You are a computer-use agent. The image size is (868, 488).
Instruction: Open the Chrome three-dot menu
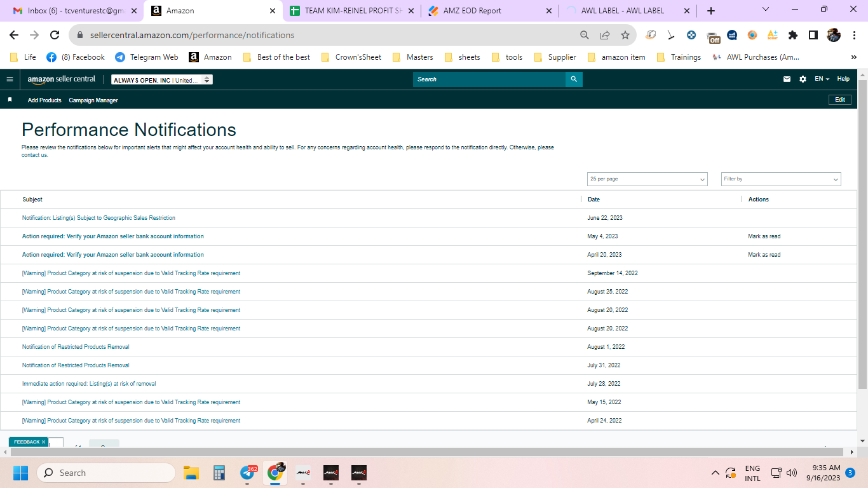point(853,35)
